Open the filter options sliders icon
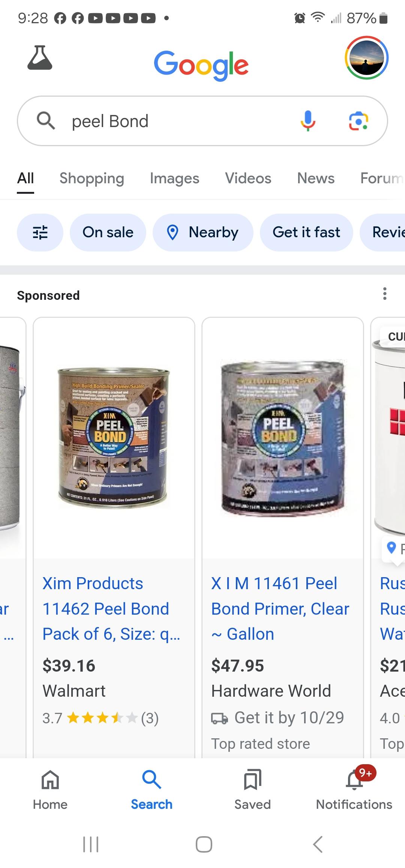The image size is (405, 868). click(x=40, y=232)
